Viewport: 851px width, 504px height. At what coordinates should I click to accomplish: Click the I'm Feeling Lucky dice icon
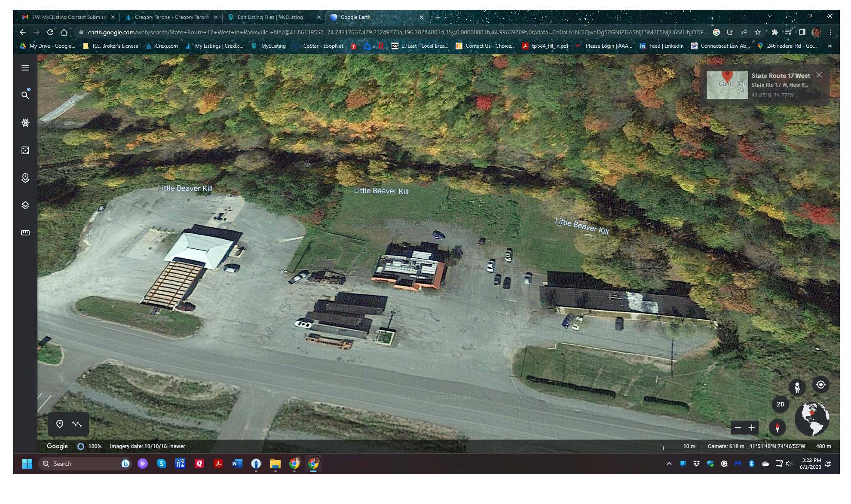coord(25,150)
